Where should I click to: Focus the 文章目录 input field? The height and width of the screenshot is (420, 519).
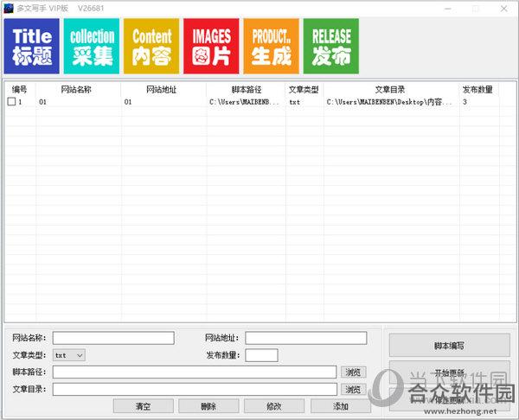[195, 389]
